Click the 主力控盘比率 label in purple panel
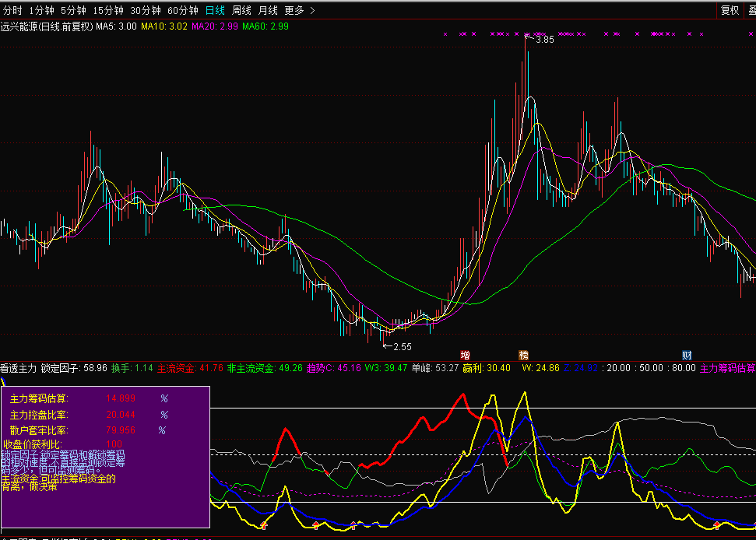756x540 pixels. [39, 415]
